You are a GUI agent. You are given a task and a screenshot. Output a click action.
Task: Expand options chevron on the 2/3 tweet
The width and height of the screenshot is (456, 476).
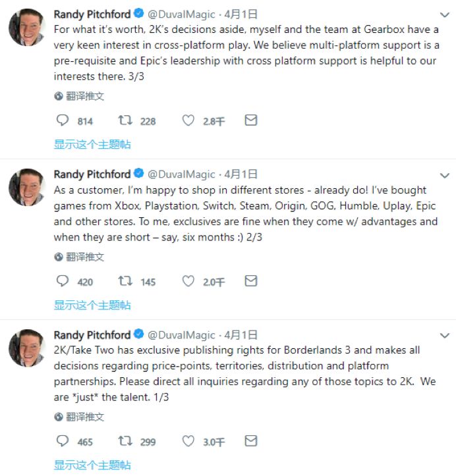click(x=444, y=176)
